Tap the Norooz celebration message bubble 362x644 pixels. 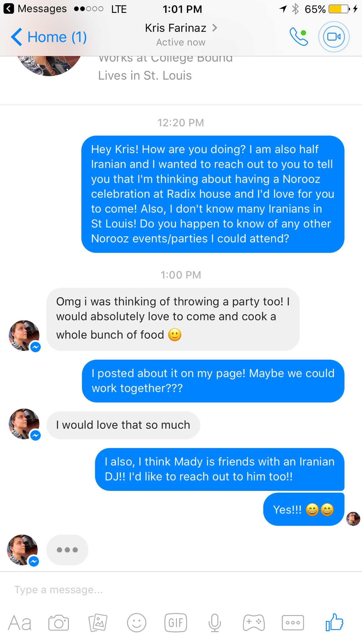coord(213,194)
